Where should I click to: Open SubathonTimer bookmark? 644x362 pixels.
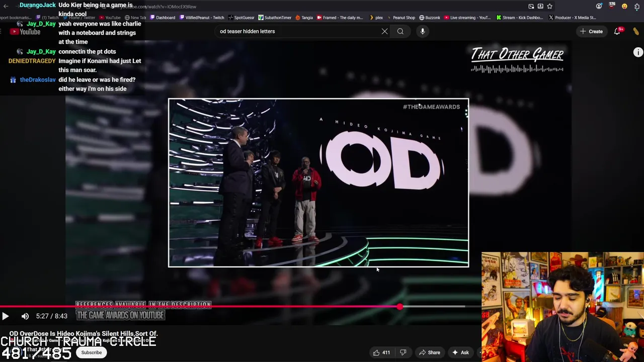(275, 18)
